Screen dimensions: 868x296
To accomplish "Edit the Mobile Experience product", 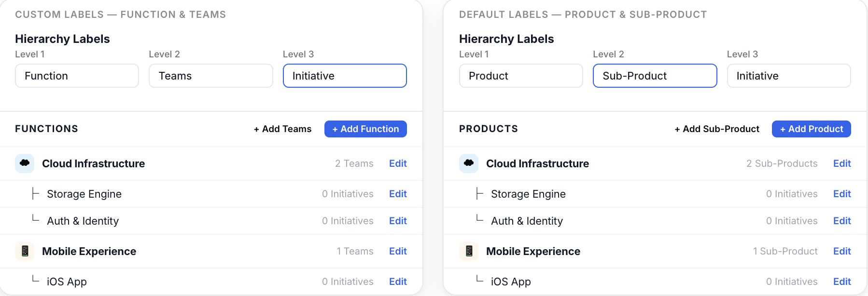I will (x=842, y=251).
